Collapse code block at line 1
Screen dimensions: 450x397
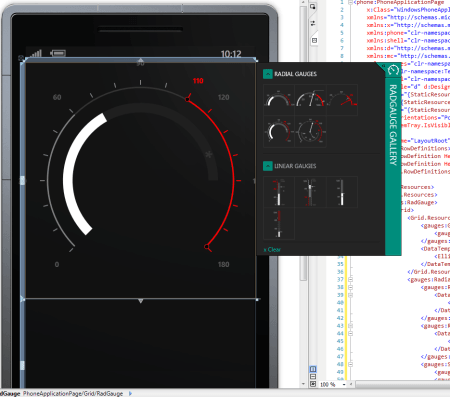[x=350, y=2]
